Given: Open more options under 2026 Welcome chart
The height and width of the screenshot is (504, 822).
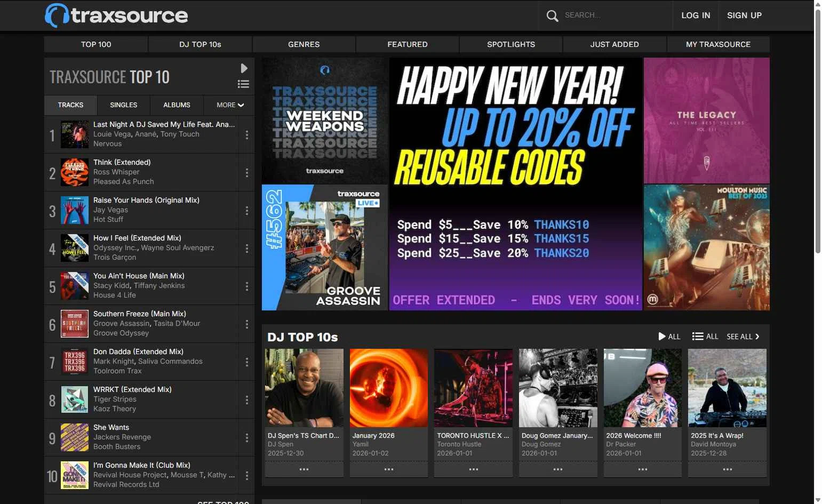Looking at the screenshot, I should [643, 469].
